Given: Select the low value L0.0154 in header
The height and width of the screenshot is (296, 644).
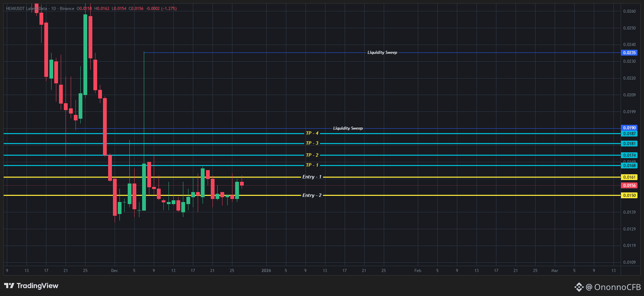Looking at the screenshot, I should [x=119, y=9].
